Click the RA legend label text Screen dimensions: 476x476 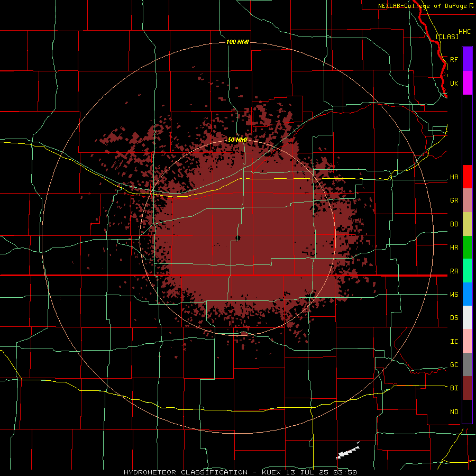click(454, 271)
